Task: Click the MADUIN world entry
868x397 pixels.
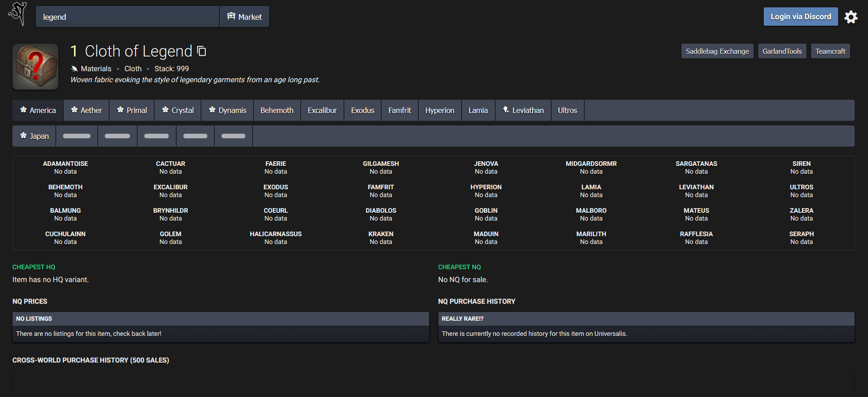Action: pyautogui.click(x=486, y=238)
